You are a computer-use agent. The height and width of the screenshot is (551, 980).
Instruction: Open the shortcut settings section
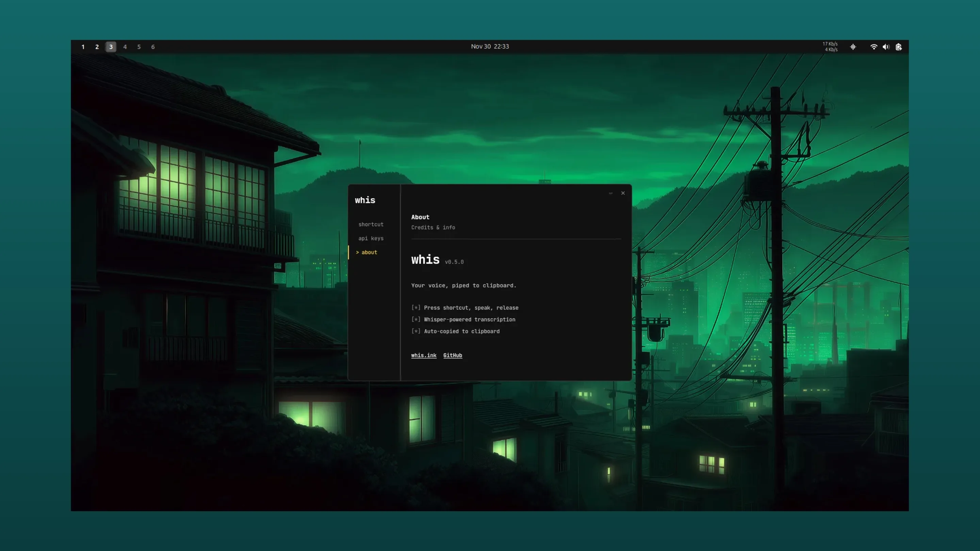(x=371, y=224)
